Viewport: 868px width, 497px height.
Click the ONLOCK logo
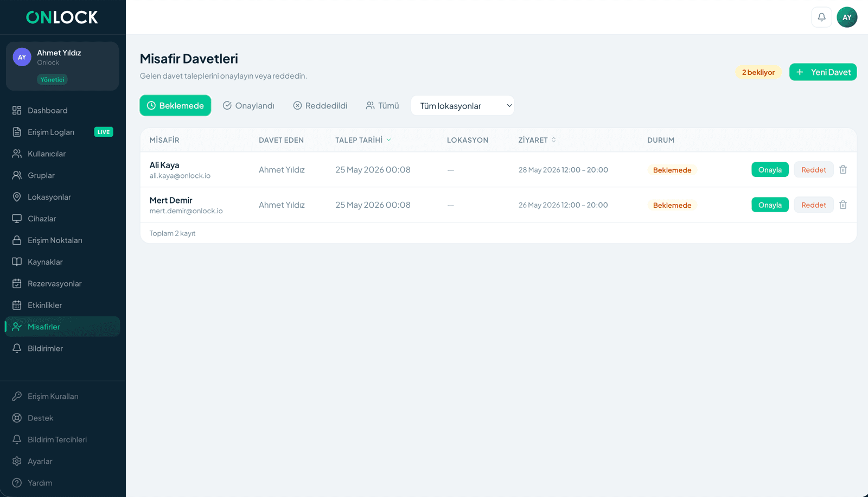click(x=62, y=17)
